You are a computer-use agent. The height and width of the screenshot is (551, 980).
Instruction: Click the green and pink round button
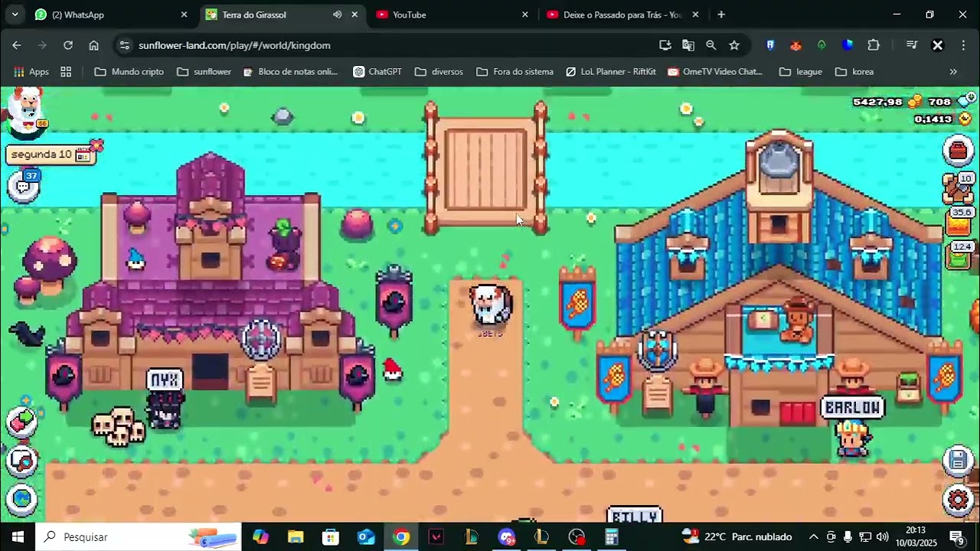tap(22, 422)
